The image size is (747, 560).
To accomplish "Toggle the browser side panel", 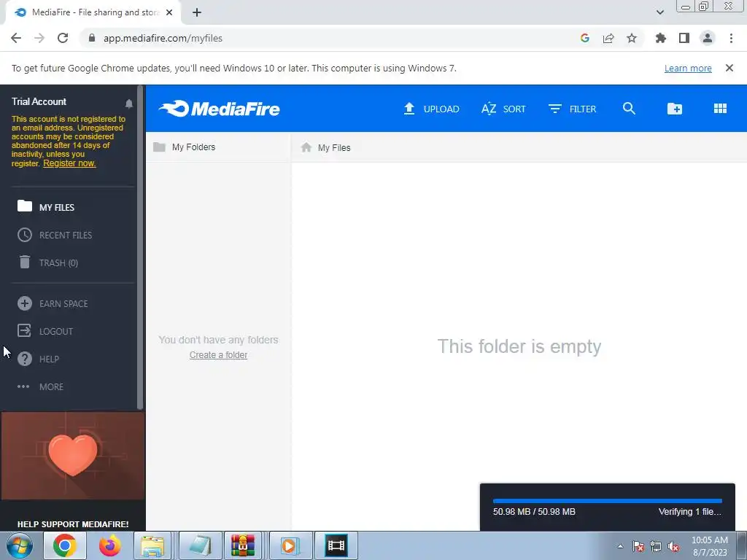I will coord(684,38).
